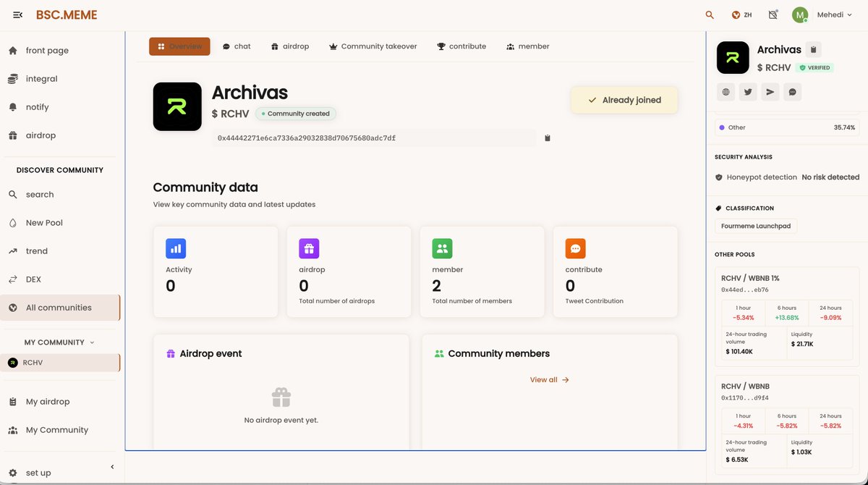Click the Other 35.74% holder row
Viewport: 868px width, 485px height.
(787, 127)
